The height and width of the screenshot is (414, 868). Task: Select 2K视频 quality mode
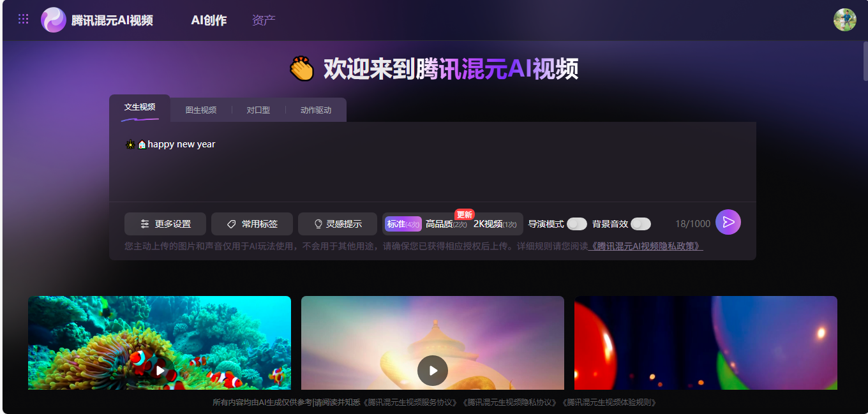pos(495,224)
